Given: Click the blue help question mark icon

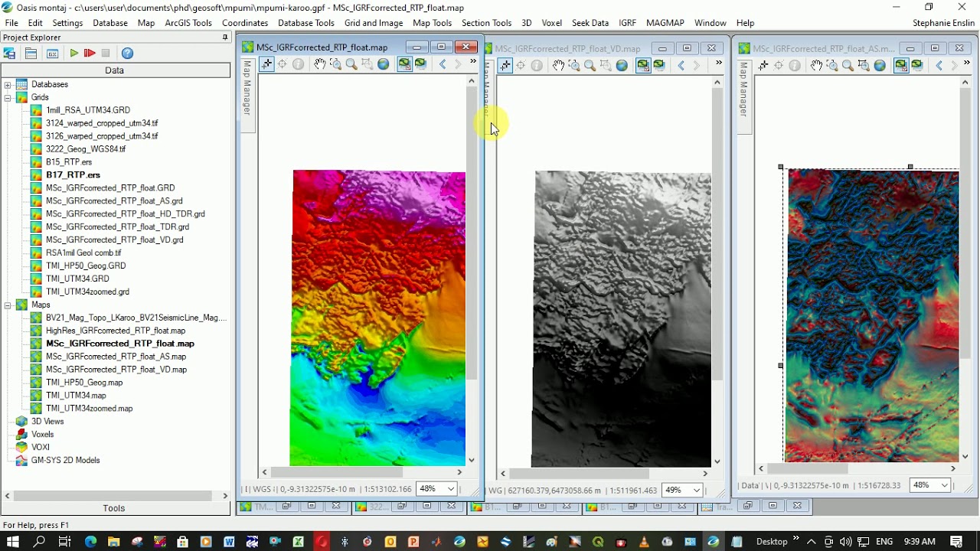Looking at the screenshot, I should (x=128, y=54).
